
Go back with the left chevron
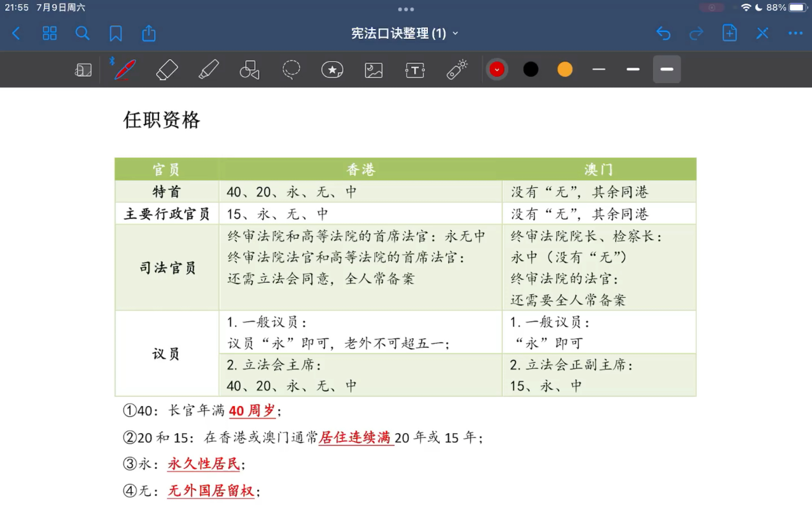(x=16, y=33)
